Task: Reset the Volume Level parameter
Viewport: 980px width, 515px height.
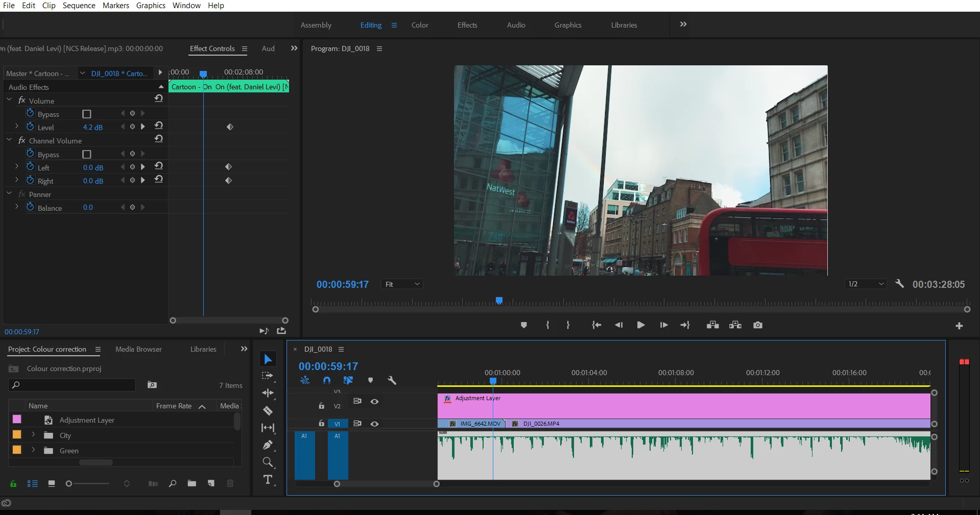Action: pos(159,126)
